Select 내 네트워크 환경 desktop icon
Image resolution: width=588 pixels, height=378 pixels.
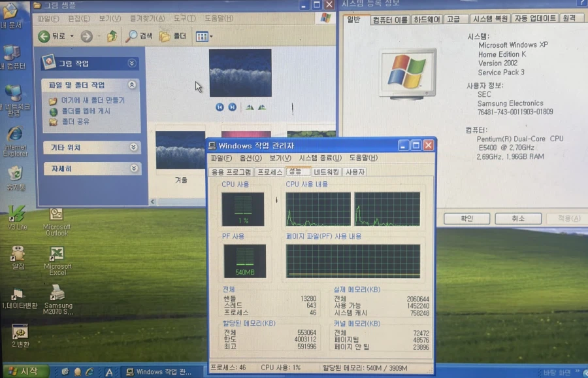pyautogui.click(x=14, y=100)
